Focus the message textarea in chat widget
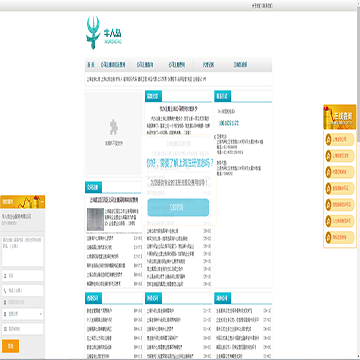This screenshot has height=360, width=360. pos(23,251)
